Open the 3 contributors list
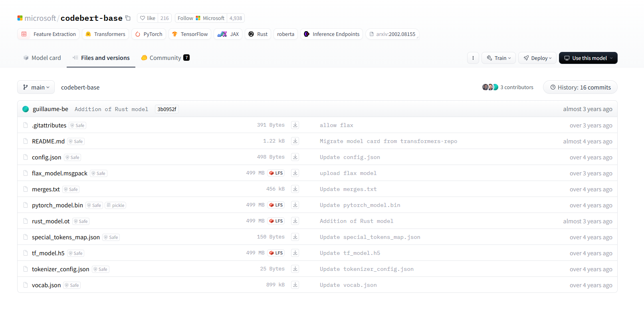The width and height of the screenshot is (644, 312). (517, 87)
